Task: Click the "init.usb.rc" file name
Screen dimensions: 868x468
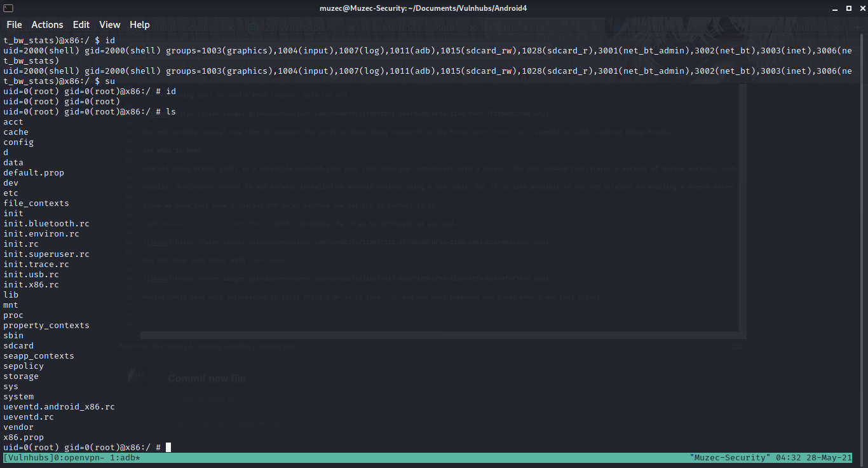Action: pyautogui.click(x=31, y=275)
